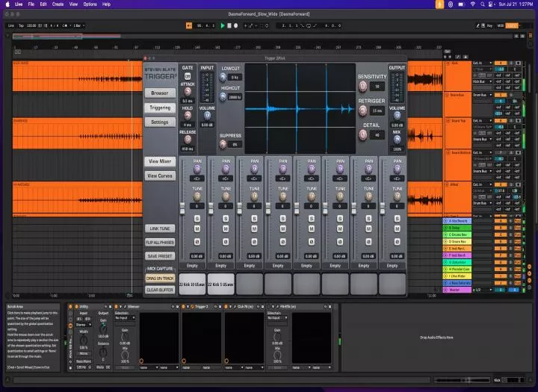Open the Edit menu

[x=43, y=4]
